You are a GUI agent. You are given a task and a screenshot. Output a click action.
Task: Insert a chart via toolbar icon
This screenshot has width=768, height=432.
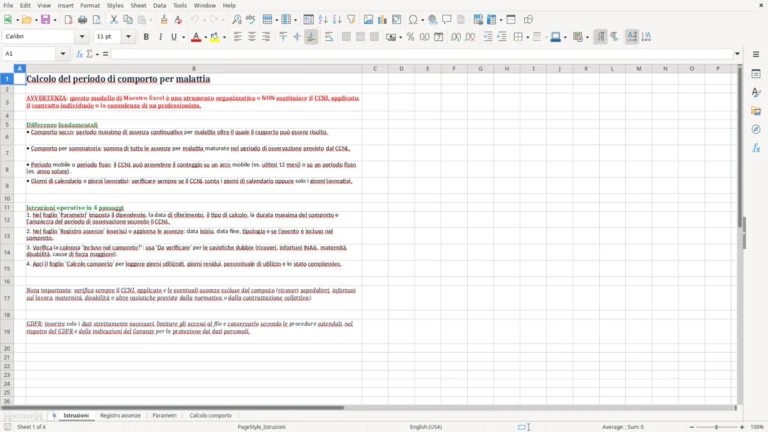(x=383, y=20)
